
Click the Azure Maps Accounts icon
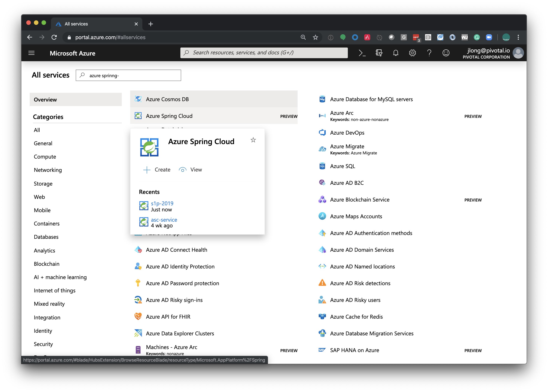click(x=322, y=216)
